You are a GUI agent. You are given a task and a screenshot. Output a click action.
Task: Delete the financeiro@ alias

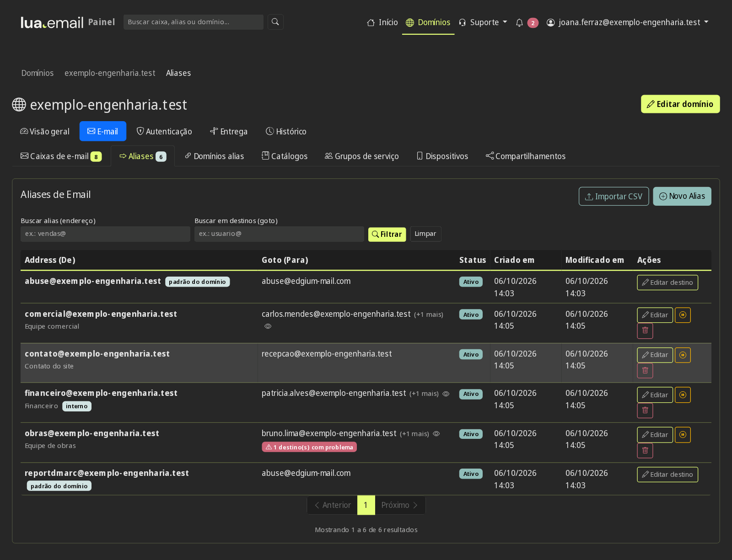tap(645, 411)
